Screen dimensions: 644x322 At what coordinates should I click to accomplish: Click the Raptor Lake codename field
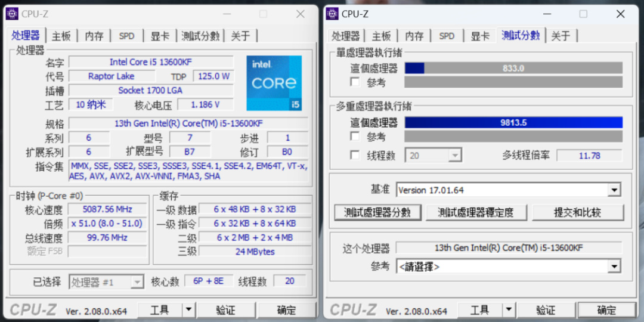pos(112,76)
